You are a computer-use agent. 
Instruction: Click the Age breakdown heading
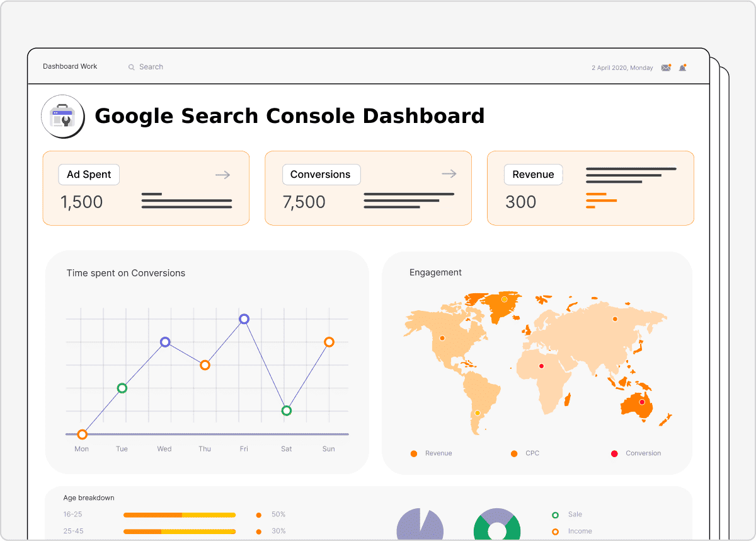pos(89,498)
